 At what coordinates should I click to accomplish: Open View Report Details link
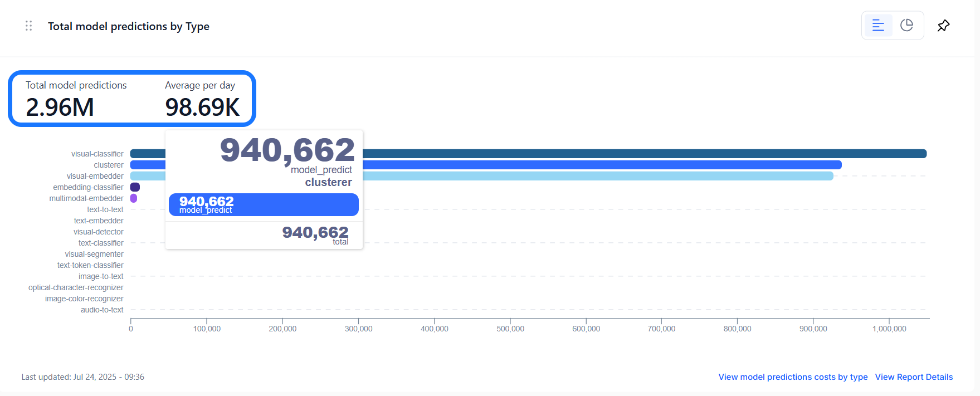(914, 377)
